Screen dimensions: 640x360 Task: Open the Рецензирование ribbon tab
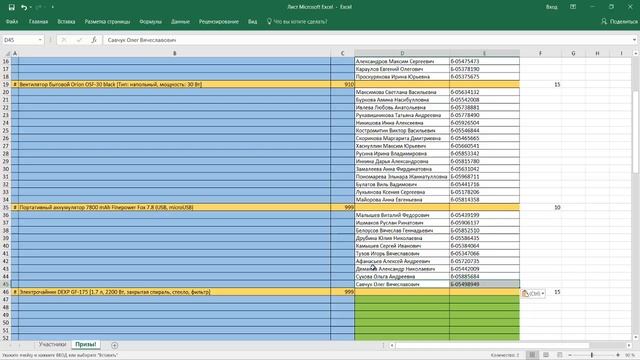[x=219, y=22]
